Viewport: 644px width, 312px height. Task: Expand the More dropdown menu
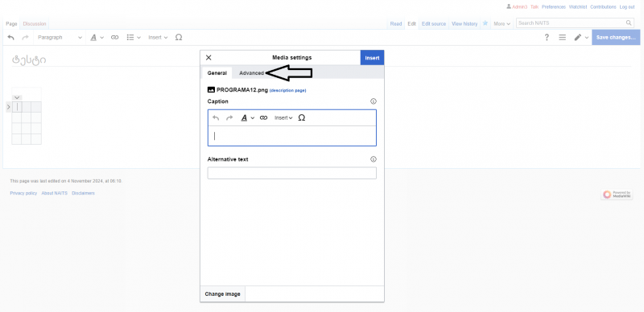point(502,24)
